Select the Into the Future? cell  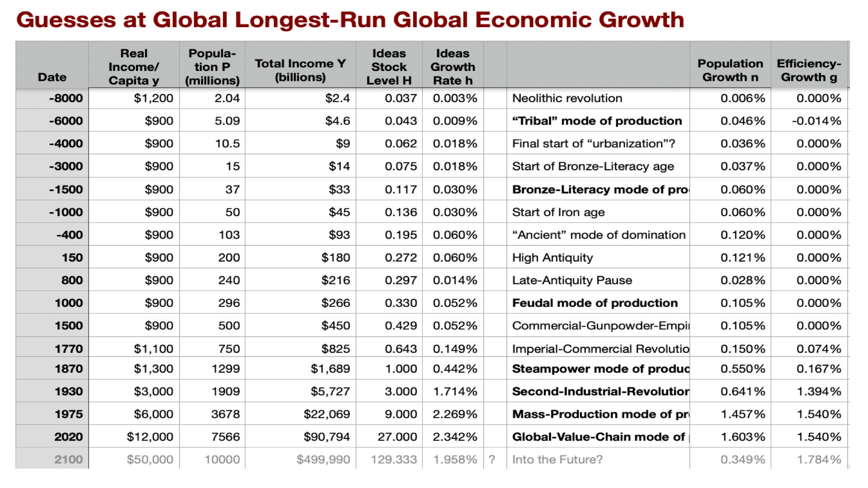click(x=557, y=459)
